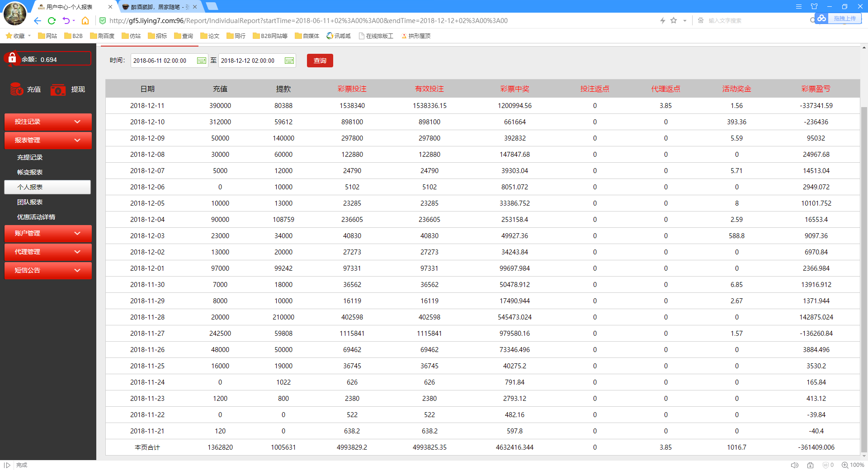Open the 团队报表 sidebar item
This screenshot has width=868, height=470.
[x=30, y=202]
